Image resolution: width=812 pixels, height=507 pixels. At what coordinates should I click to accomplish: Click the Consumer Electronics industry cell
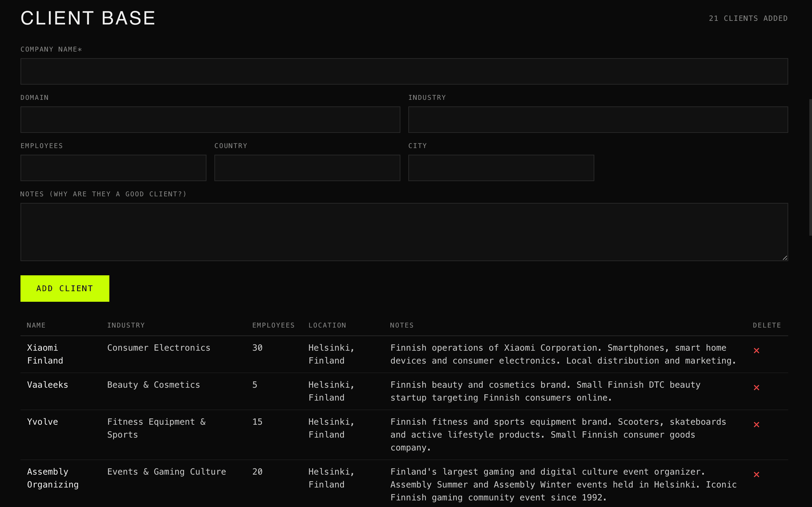point(159,348)
